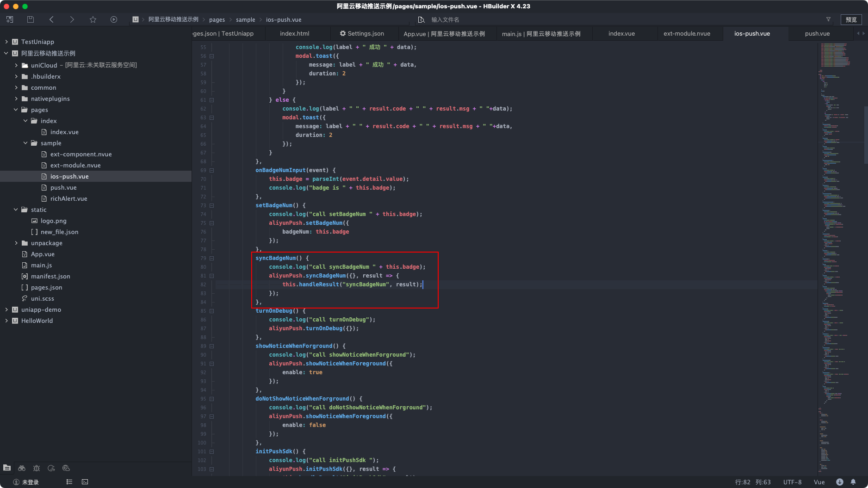
Task: Click the file search icon
Action: (x=421, y=19)
